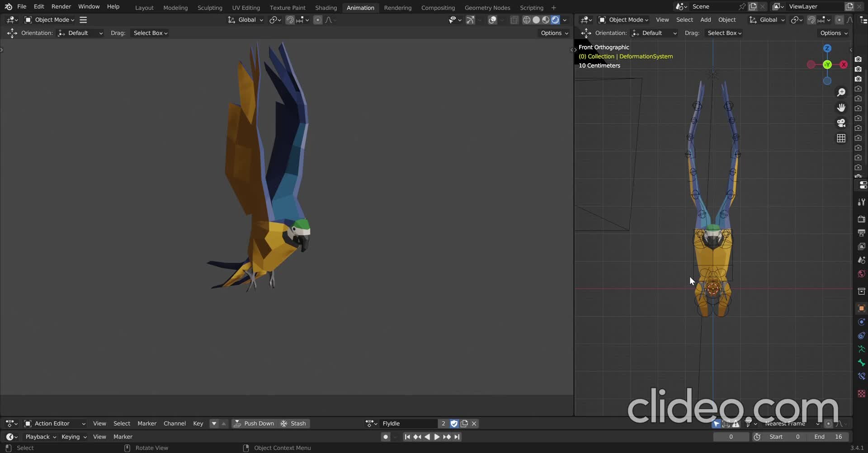This screenshot has height=453, width=868.
Task: Open the Drag Select Box dropdown
Action: pyautogui.click(x=150, y=33)
